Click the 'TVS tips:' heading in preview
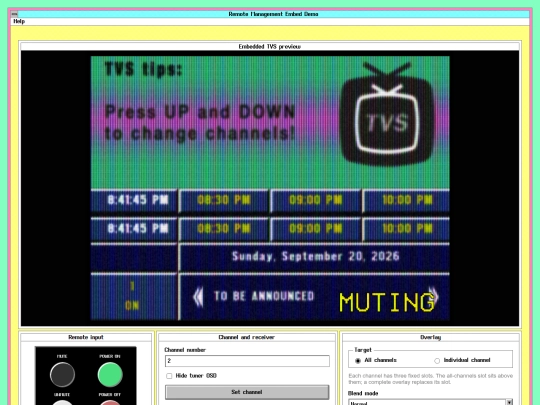Screen dimensions: 540x405 [143, 69]
